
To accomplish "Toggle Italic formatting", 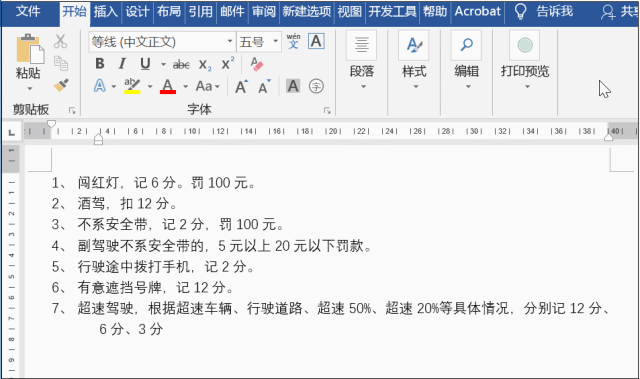I will click(x=122, y=64).
